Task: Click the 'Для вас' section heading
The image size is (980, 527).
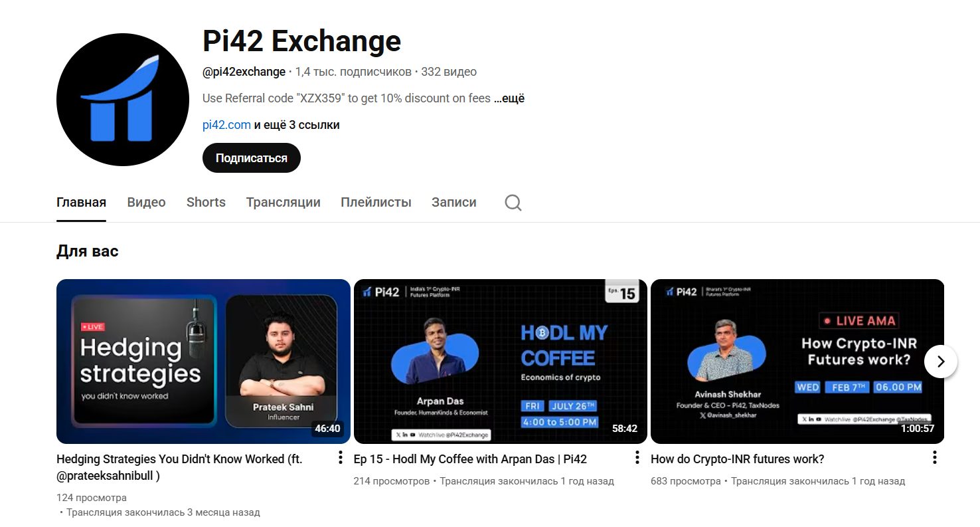Action: (x=88, y=251)
